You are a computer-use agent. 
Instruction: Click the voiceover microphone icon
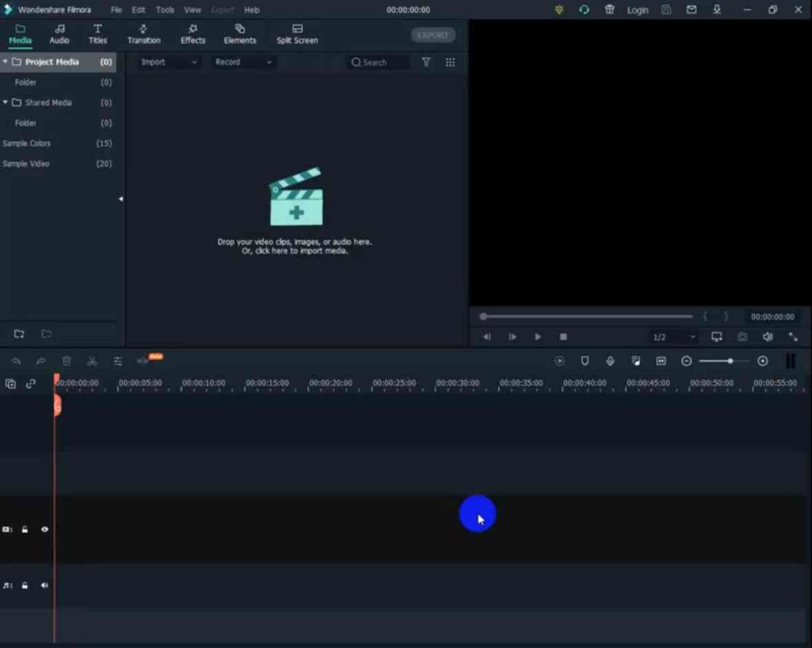coord(610,361)
